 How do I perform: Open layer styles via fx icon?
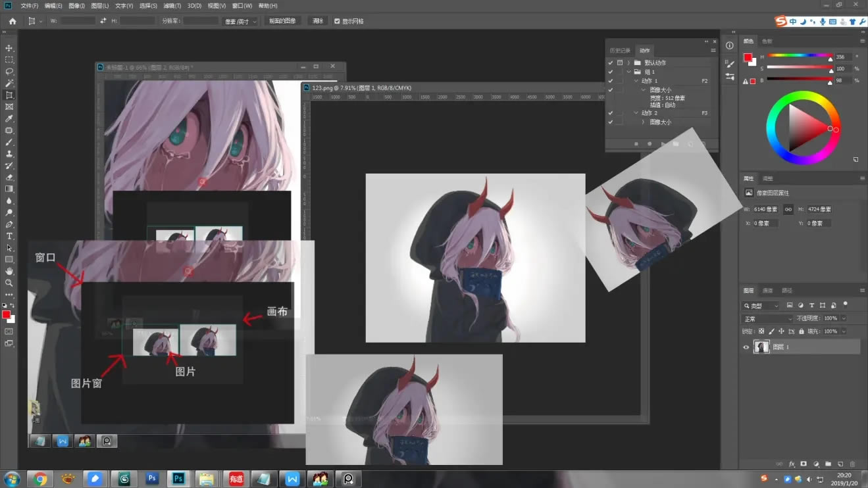(x=792, y=464)
